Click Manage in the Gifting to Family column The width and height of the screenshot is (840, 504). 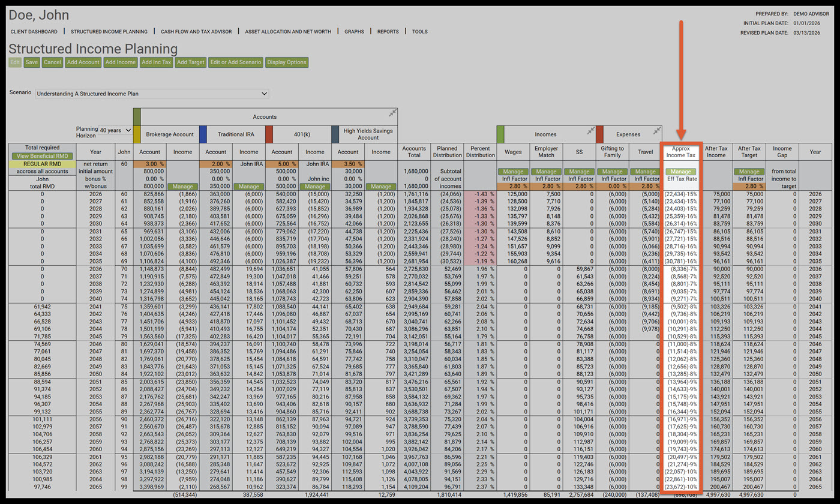coord(612,172)
